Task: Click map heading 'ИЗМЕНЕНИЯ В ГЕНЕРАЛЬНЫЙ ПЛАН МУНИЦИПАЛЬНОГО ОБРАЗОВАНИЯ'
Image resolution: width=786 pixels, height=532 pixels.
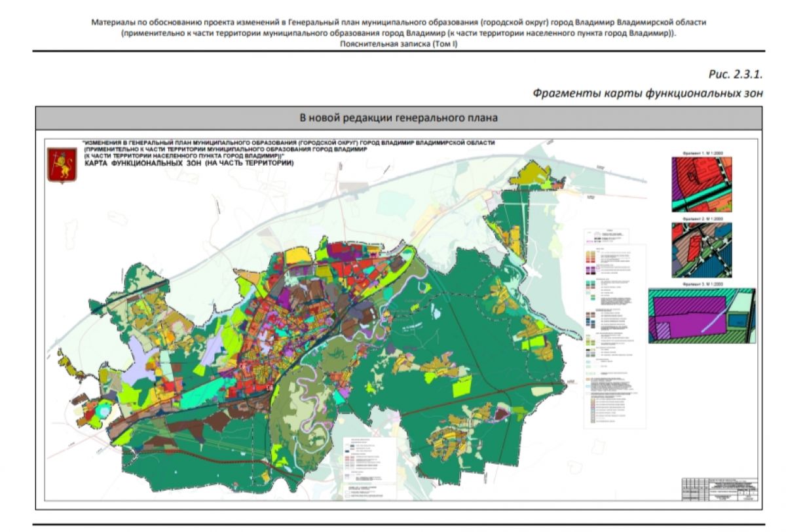Action: click(x=288, y=142)
